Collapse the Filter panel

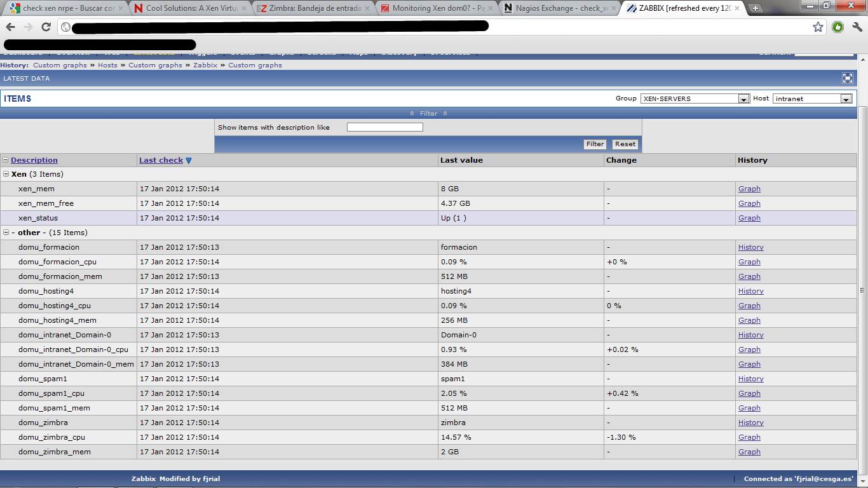[429, 113]
